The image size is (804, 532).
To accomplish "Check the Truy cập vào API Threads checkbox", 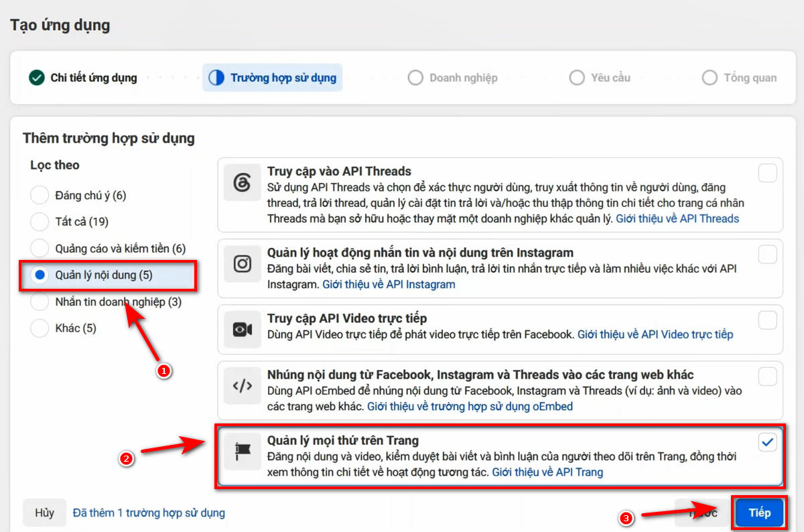I will pyautogui.click(x=768, y=173).
